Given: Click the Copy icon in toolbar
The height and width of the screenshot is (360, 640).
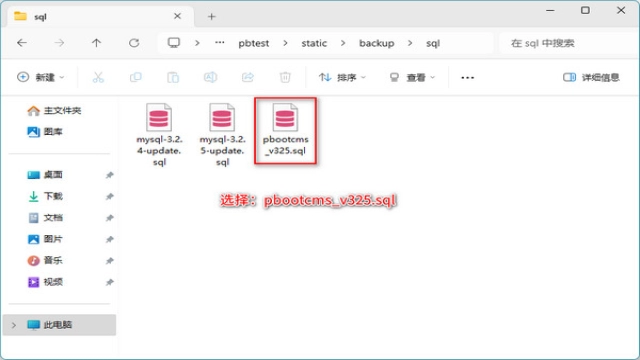Looking at the screenshot, I should (136, 77).
